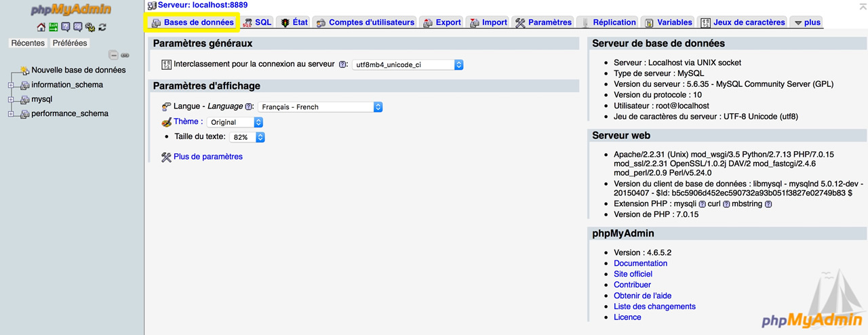Click the phpMyAdmin logo in the sidebar
The width and height of the screenshot is (868, 335).
(71, 10)
